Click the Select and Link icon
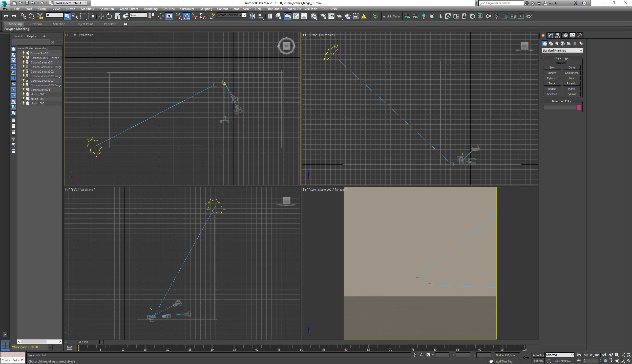The height and width of the screenshot is (364, 632). (23, 16)
